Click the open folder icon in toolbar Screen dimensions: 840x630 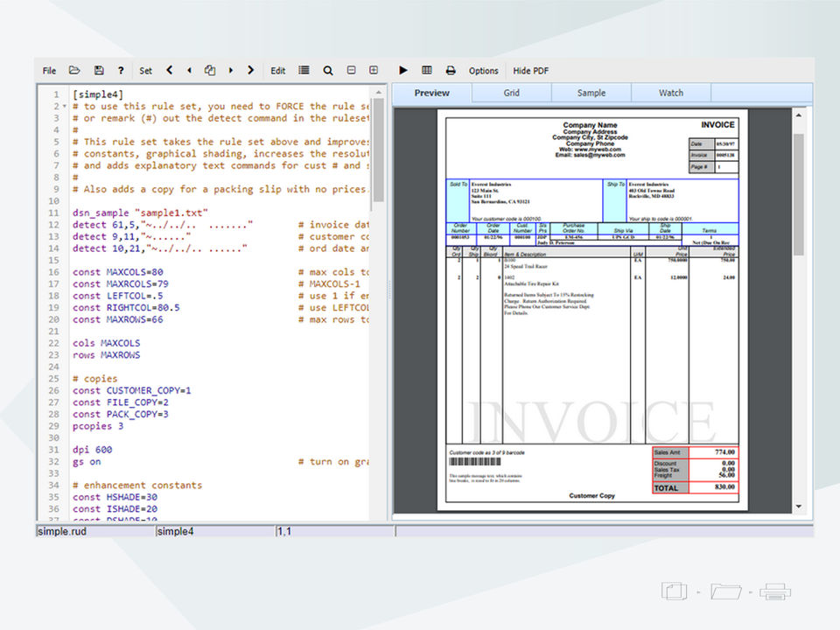pyautogui.click(x=74, y=70)
